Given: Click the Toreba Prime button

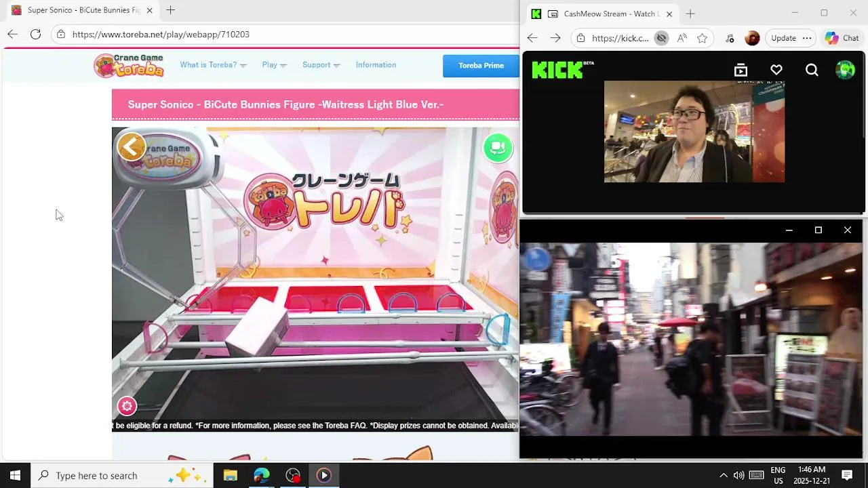Looking at the screenshot, I should point(481,66).
